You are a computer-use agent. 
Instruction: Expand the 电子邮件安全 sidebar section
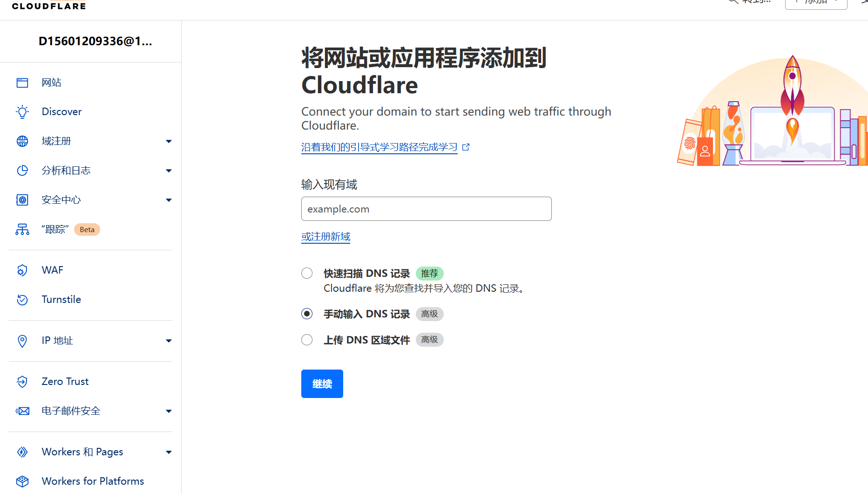click(169, 411)
